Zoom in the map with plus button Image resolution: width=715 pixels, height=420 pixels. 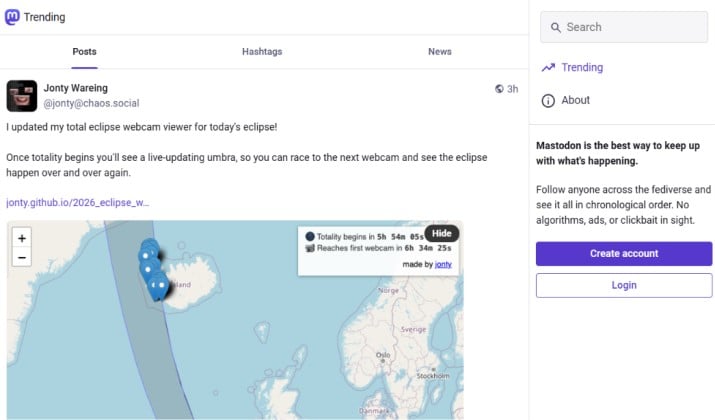(x=21, y=238)
